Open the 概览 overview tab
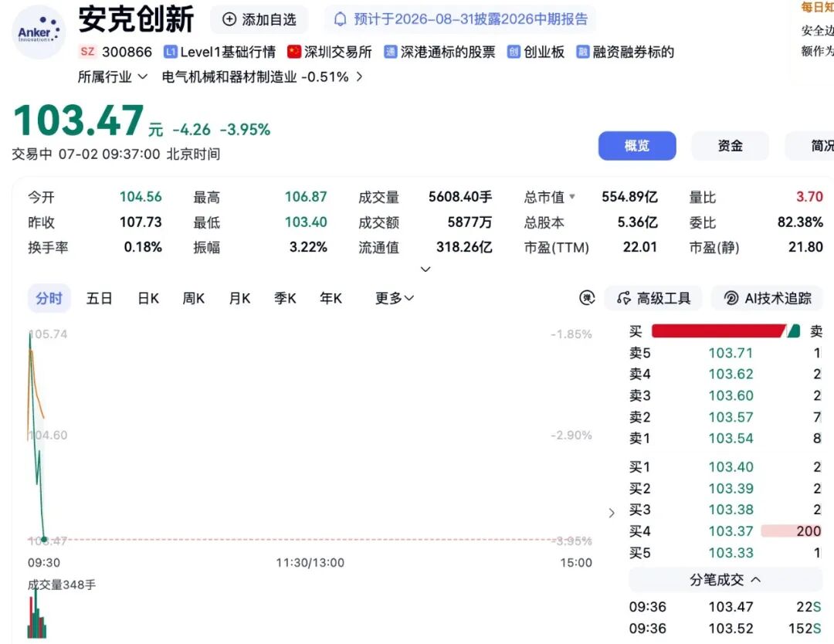Image resolution: width=834 pixels, height=644 pixels. (x=637, y=146)
